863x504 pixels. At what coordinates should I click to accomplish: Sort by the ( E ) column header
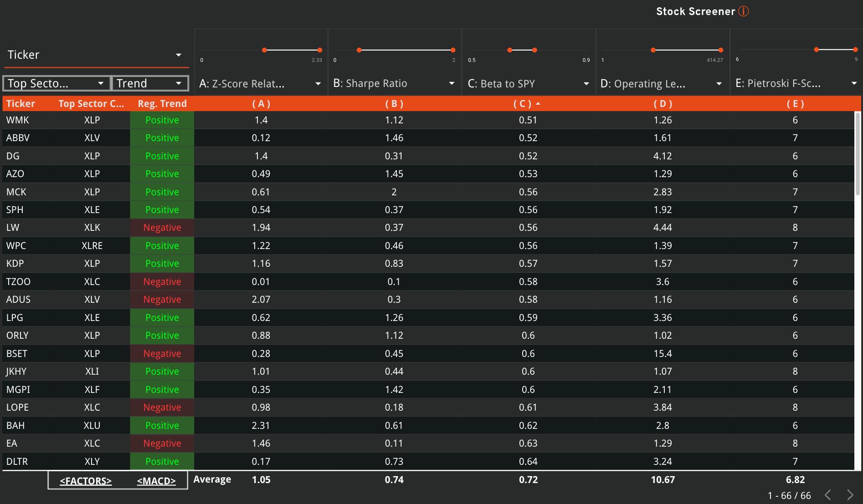[x=795, y=104]
